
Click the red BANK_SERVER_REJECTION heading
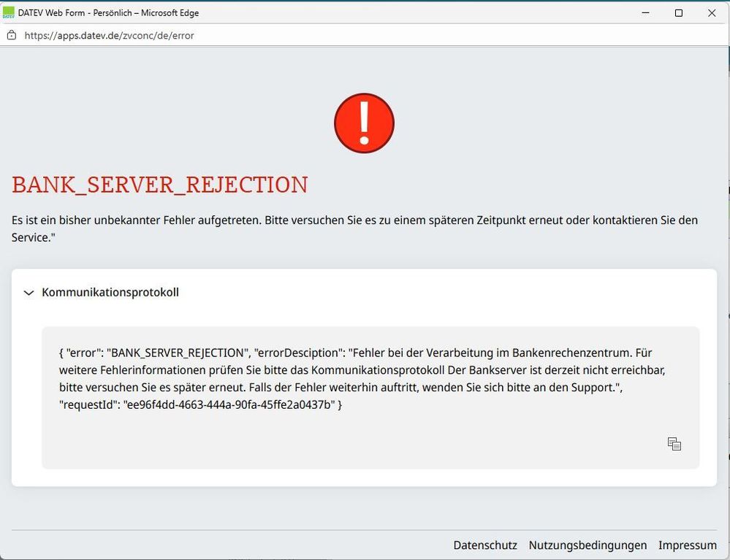coord(160,185)
